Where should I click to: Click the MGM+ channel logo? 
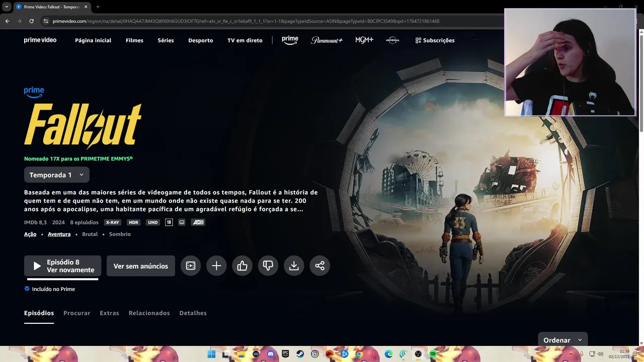point(364,40)
